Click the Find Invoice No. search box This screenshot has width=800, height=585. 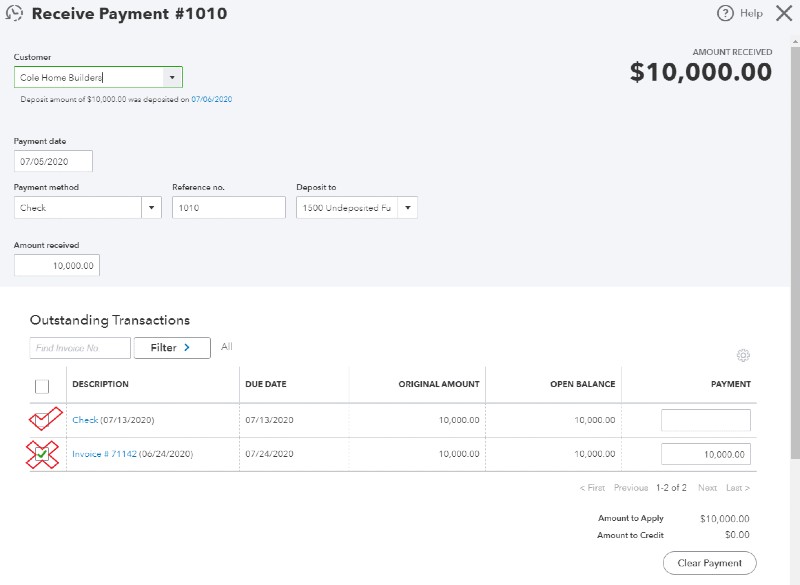[80, 348]
